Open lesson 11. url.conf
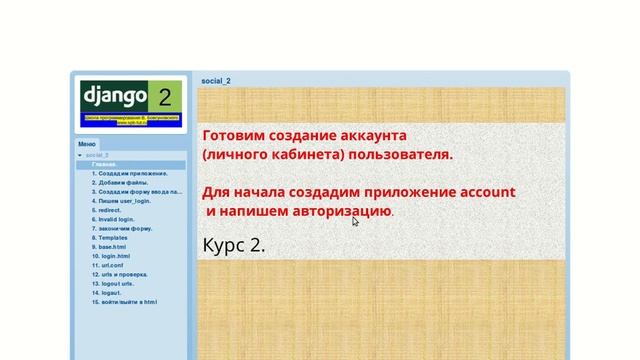Image resolution: width=640 pixels, height=360 pixels. click(108, 265)
